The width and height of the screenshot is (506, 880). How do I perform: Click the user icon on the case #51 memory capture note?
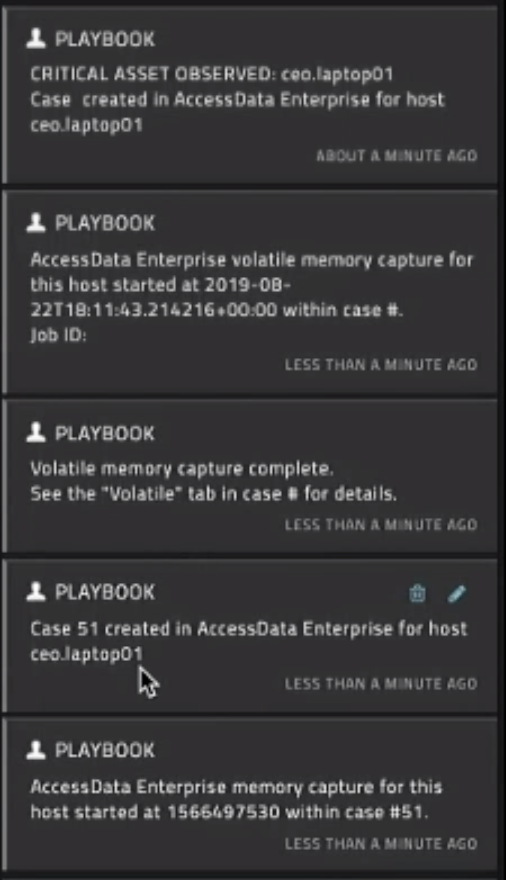[36, 750]
